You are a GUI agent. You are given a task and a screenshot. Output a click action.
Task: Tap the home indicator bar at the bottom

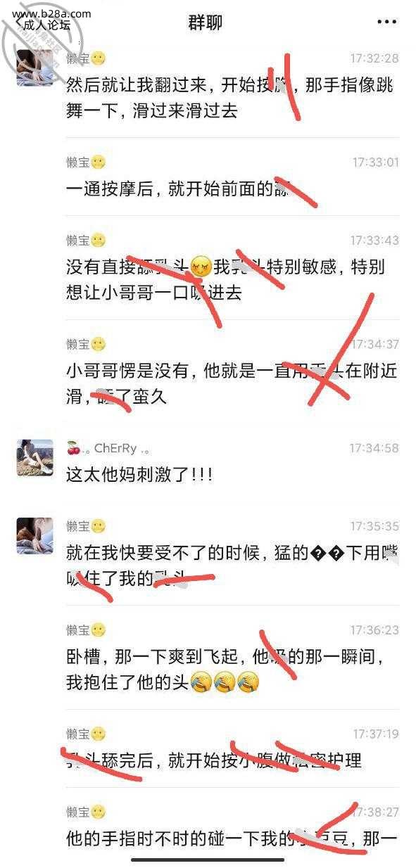click(208, 859)
